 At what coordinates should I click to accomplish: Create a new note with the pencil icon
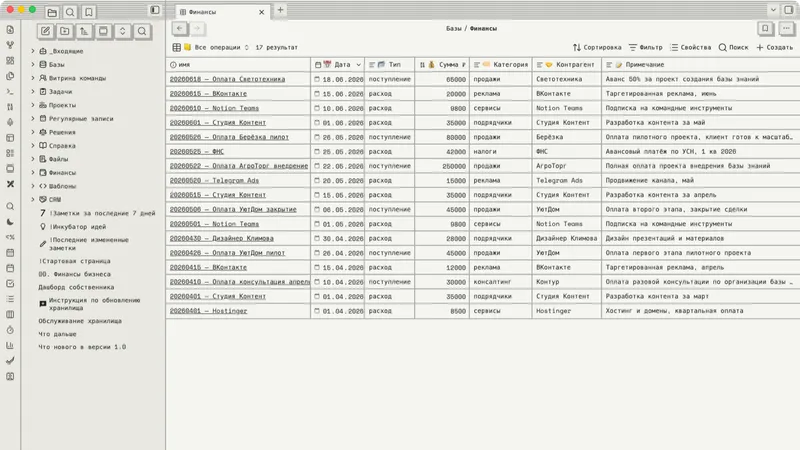pos(45,31)
